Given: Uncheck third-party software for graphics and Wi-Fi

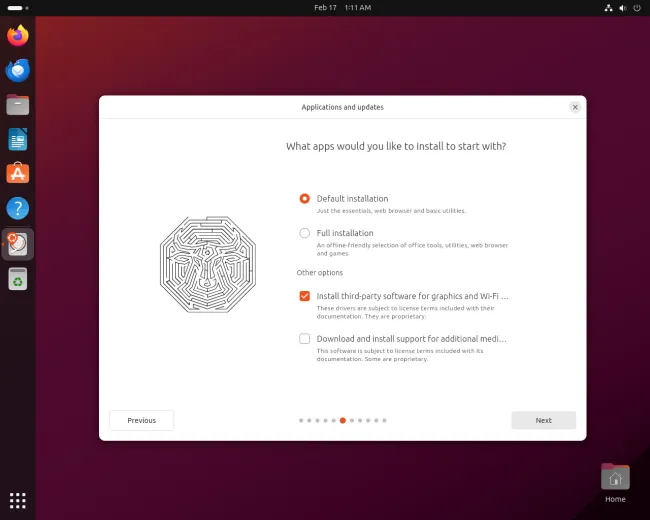Looking at the screenshot, I should tap(305, 296).
